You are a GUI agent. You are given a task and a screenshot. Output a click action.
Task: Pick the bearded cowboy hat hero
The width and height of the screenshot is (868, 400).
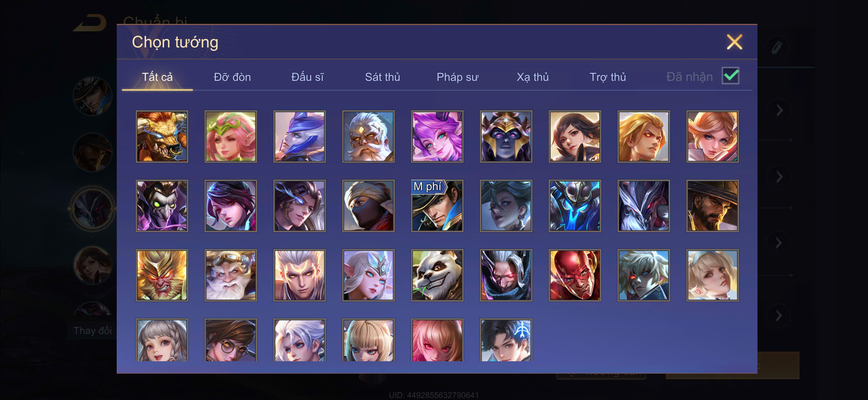point(712,206)
